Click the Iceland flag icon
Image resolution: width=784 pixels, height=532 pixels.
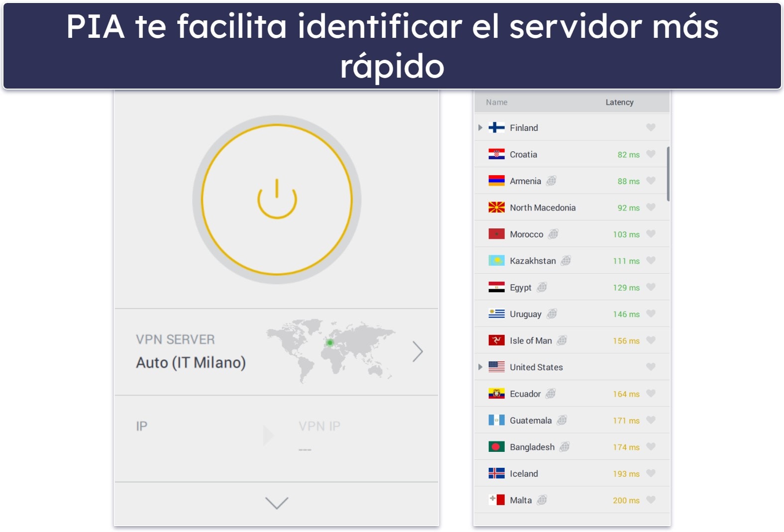(x=496, y=473)
